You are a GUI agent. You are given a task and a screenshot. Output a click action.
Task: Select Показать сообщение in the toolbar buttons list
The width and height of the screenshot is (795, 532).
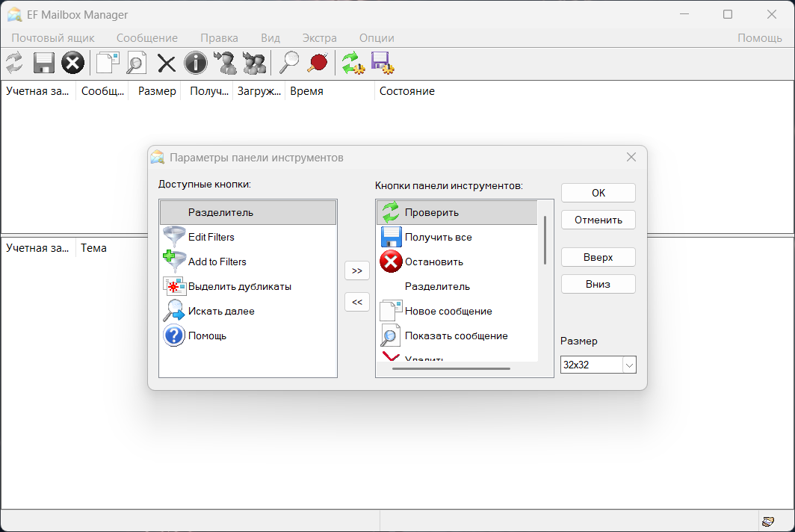456,335
